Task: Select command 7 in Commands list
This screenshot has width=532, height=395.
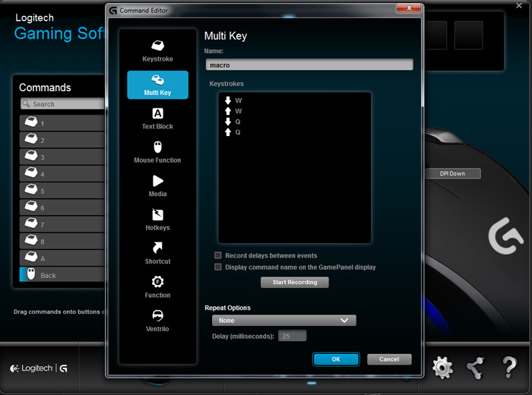Action: pos(62,224)
